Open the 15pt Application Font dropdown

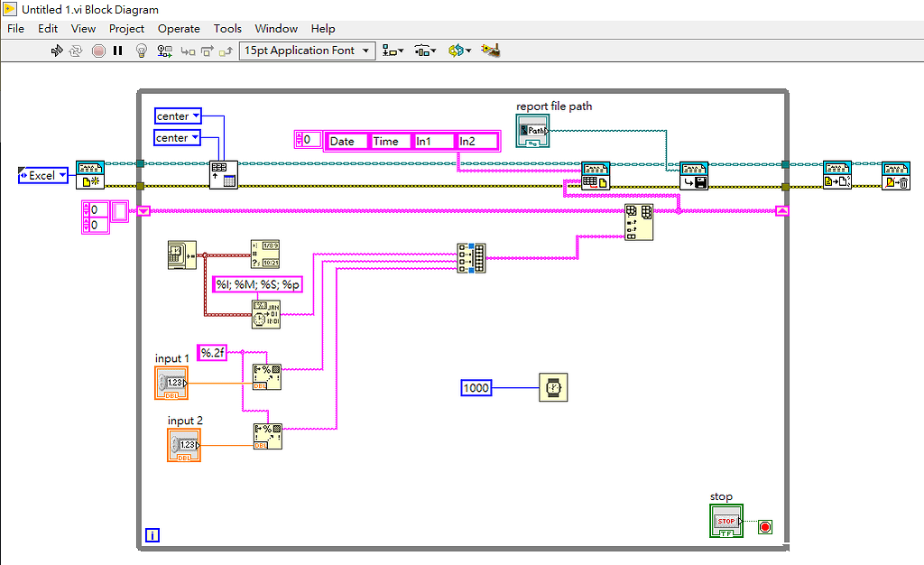[x=307, y=51]
